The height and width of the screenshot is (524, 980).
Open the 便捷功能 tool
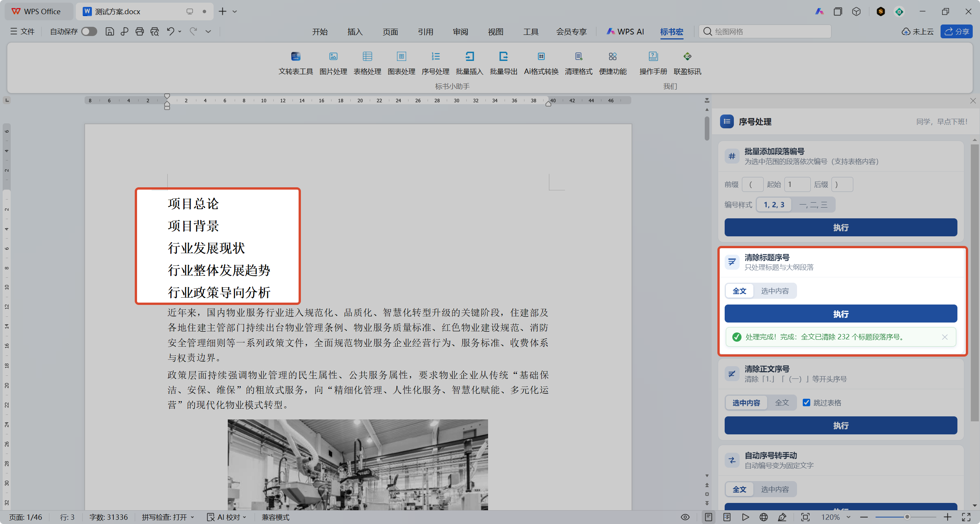tap(612, 63)
